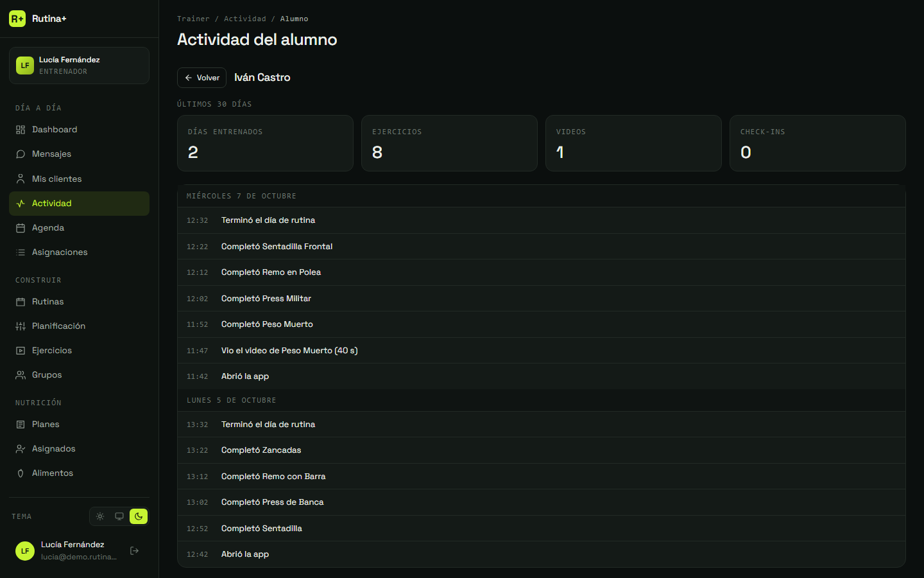Select 'Completó Peso Muerto' entry
Viewport: 924px width, 578px height.
click(542, 324)
